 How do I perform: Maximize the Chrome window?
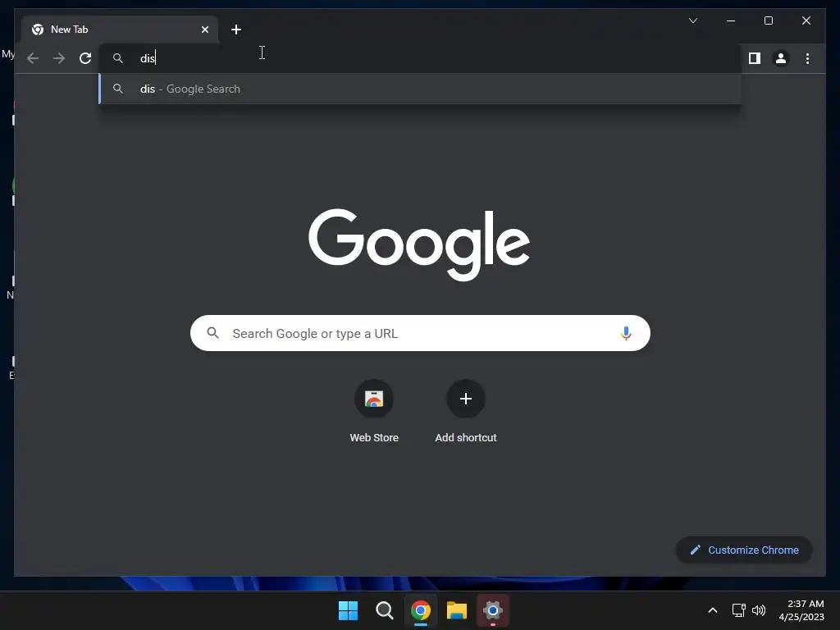click(x=768, y=21)
